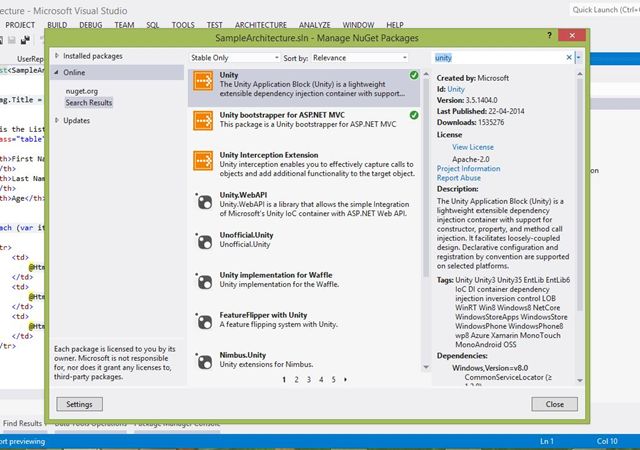Click the installed checkmark on Unity package
Image resolution: width=640 pixels, height=450 pixels.
click(x=414, y=75)
